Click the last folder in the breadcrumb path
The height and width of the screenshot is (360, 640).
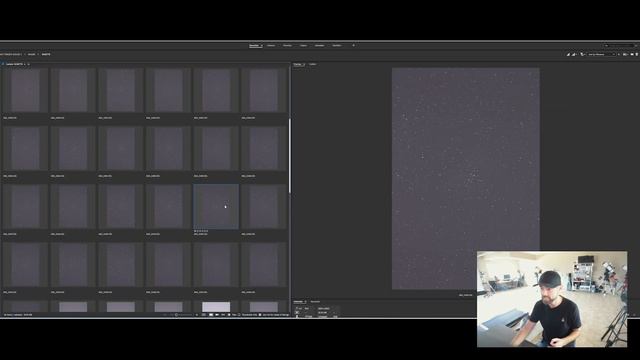pyautogui.click(x=46, y=54)
